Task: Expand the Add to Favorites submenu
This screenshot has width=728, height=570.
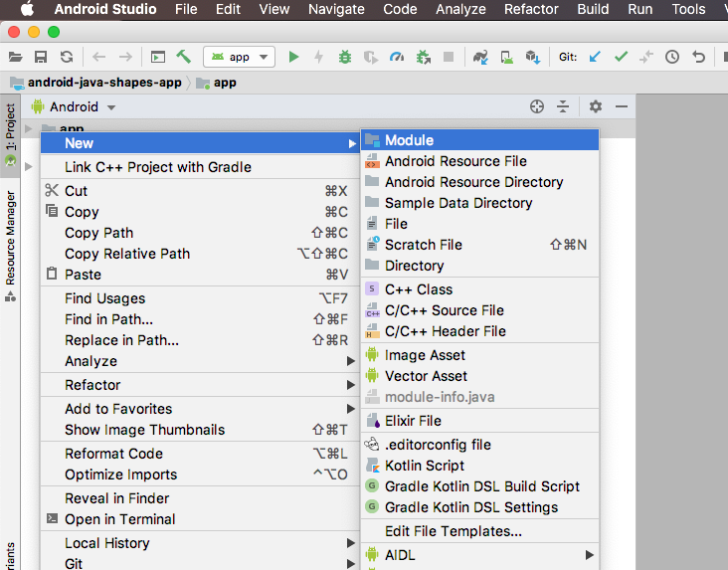Action: click(x=200, y=408)
